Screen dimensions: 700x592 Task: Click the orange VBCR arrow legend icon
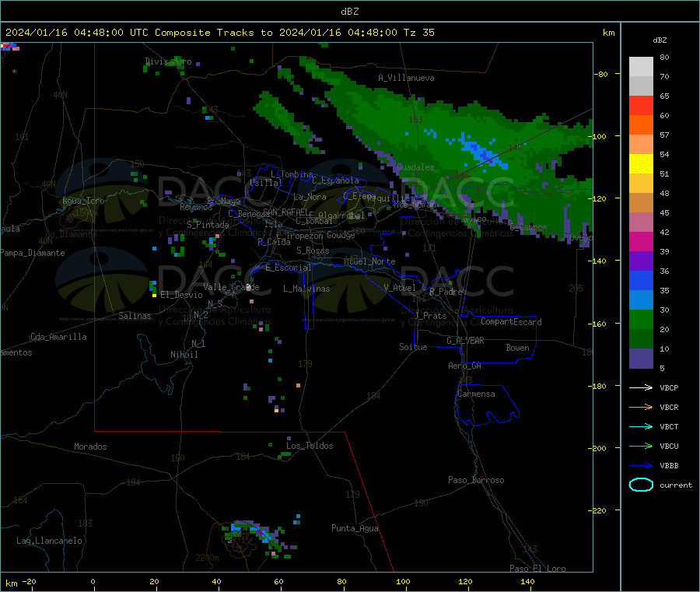point(641,407)
